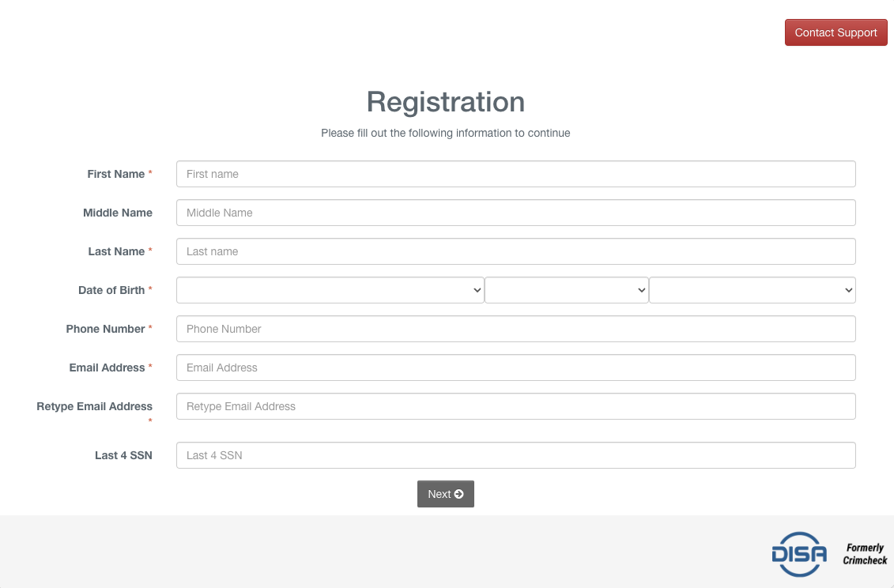Click the Formerly Crimcheck logo text
This screenshot has width=894, height=588.
click(865, 554)
